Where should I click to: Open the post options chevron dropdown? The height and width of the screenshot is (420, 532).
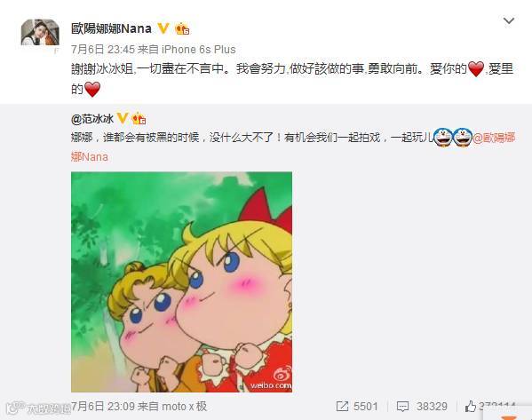(x=509, y=21)
